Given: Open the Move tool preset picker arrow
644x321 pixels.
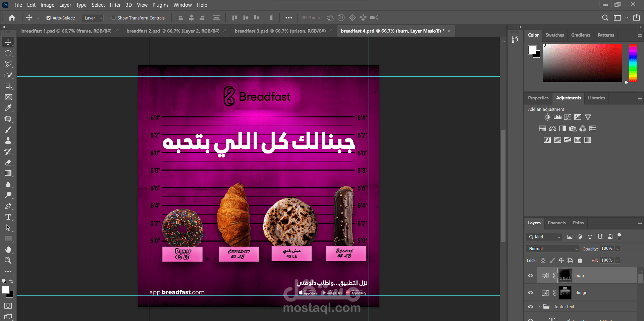Looking at the screenshot, I should (38, 18).
